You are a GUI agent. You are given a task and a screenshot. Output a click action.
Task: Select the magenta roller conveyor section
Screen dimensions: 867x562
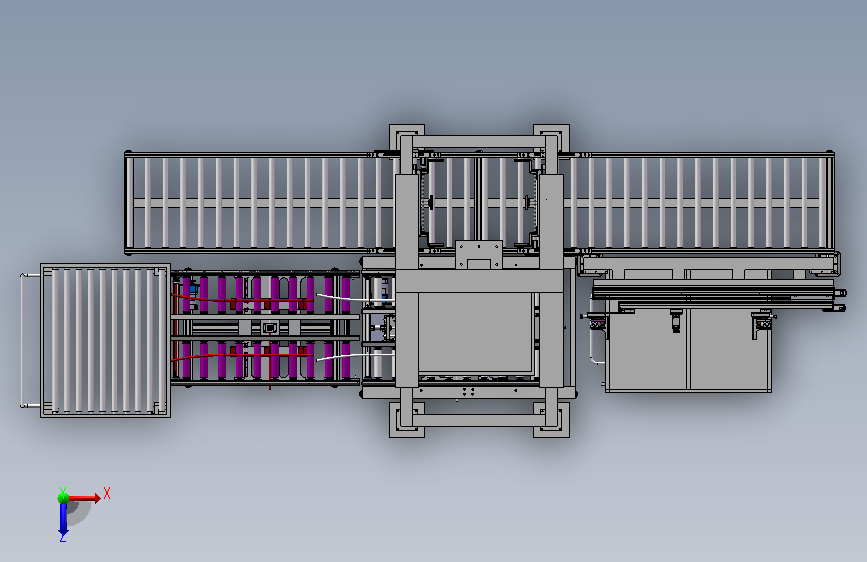(265, 327)
